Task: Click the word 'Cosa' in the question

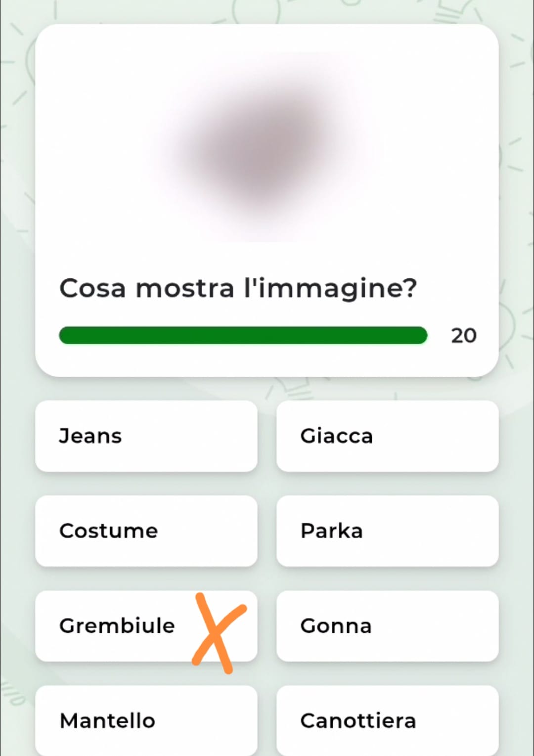Action: click(92, 288)
